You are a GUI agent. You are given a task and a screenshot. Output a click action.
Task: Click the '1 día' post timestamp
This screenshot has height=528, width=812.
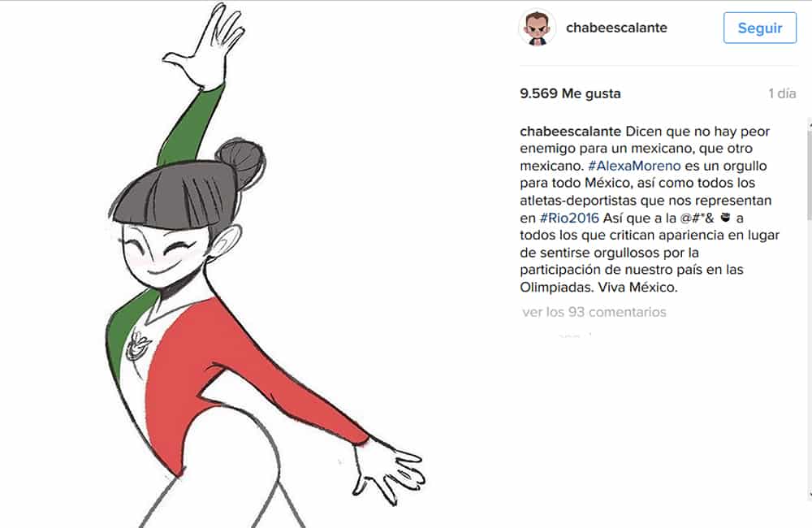tap(782, 93)
